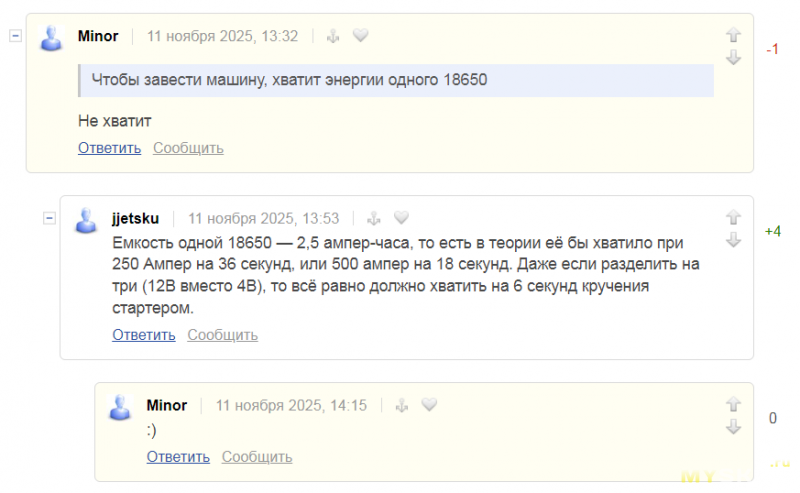The width and height of the screenshot is (800, 493).
Task: Downvote jjetsku's comment
Action: 733,240
